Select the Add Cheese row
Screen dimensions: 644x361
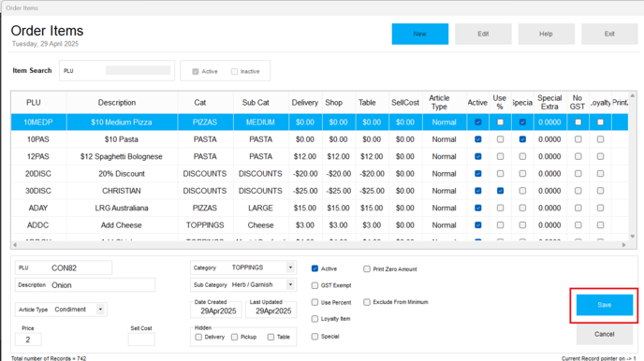pyautogui.click(x=319, y=225)
